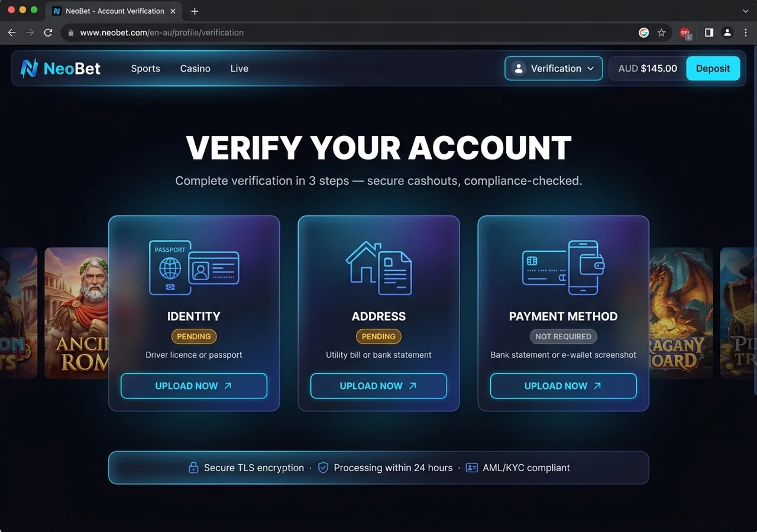This screenshot has width=757, height=532.
Task: Click the Deposit button
Action: coord(713,69)
